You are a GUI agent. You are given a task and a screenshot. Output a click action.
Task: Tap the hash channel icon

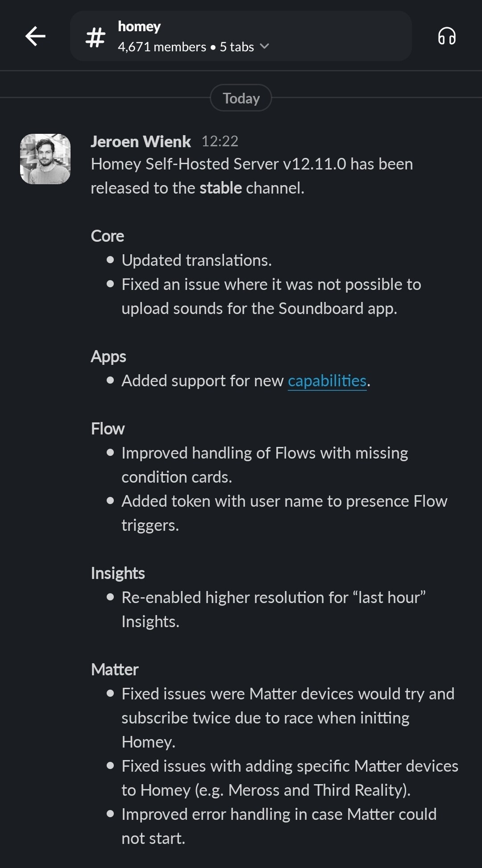coord(95,37)
